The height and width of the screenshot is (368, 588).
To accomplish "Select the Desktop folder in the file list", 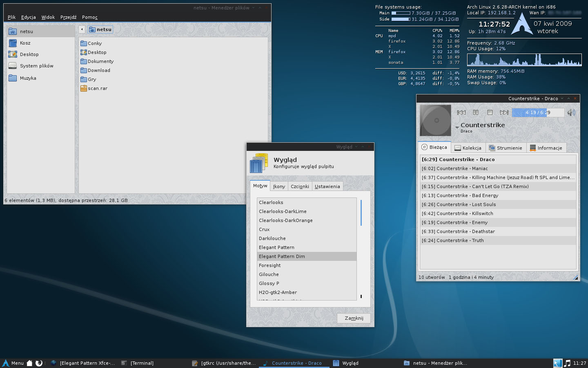I will tap(94, 52).
